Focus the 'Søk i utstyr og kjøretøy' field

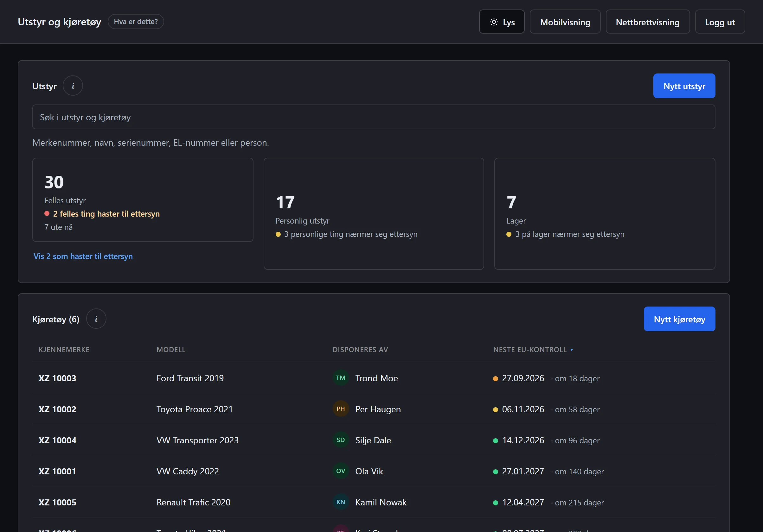point(374,117)
